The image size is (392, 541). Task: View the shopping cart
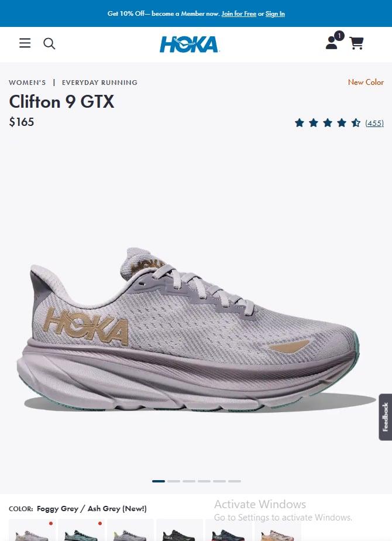click(x=356, y=43)
